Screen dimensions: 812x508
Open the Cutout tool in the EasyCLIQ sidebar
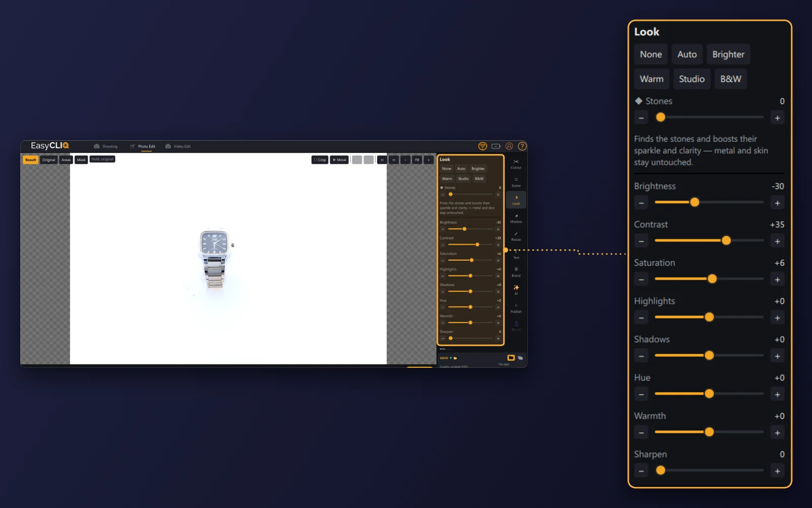[x=516, y=164]
